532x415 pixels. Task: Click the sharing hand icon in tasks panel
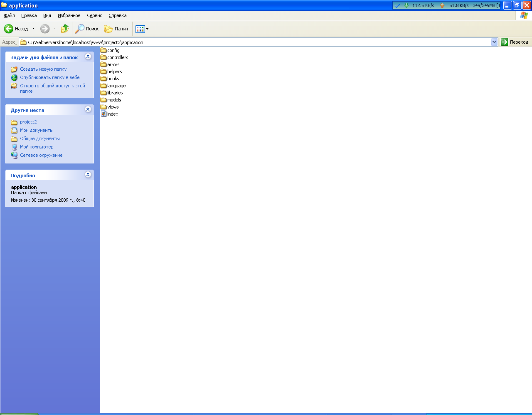point(14,86)
